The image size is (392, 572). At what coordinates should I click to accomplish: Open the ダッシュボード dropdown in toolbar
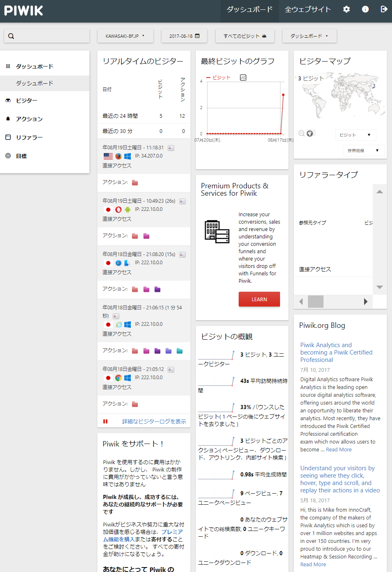tap(310, 36)
